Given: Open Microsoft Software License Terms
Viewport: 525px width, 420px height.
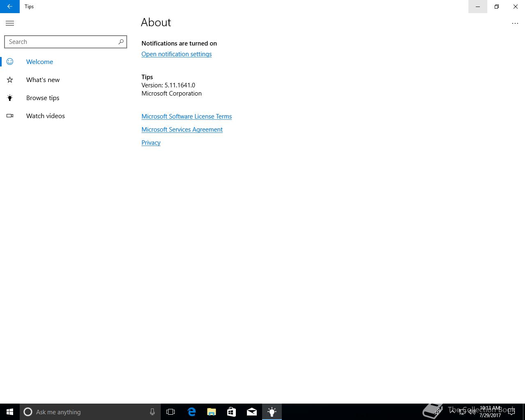Looking at the screenshot, I should (x=187, y=116).
